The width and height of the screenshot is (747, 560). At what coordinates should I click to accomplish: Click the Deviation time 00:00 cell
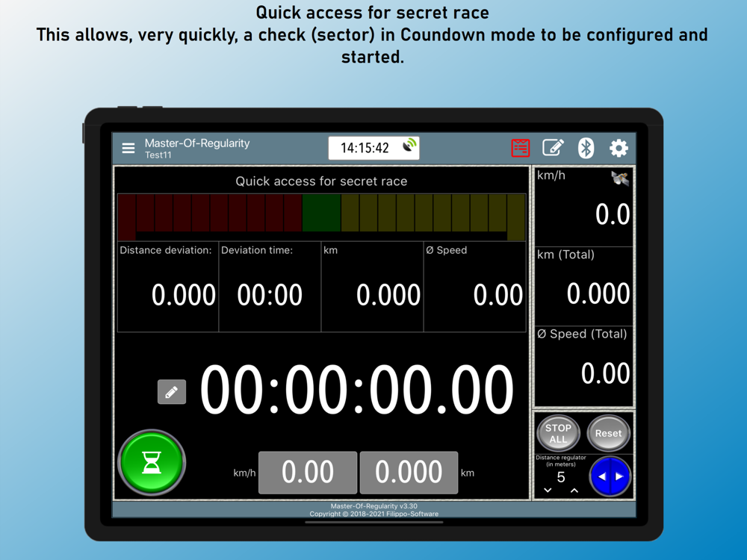click(270, 287)
